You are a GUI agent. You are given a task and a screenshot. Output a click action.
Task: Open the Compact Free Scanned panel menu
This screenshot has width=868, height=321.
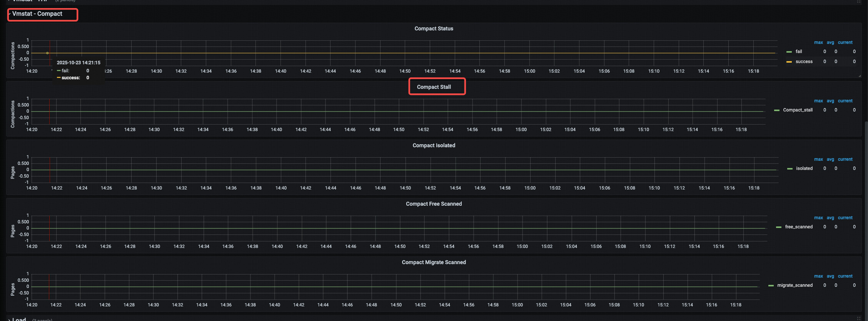pyautogui.click(x=434, y=204)
